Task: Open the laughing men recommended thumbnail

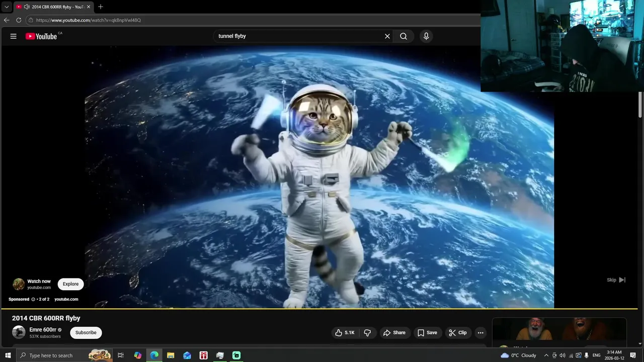Action: [x=559, y=329]
